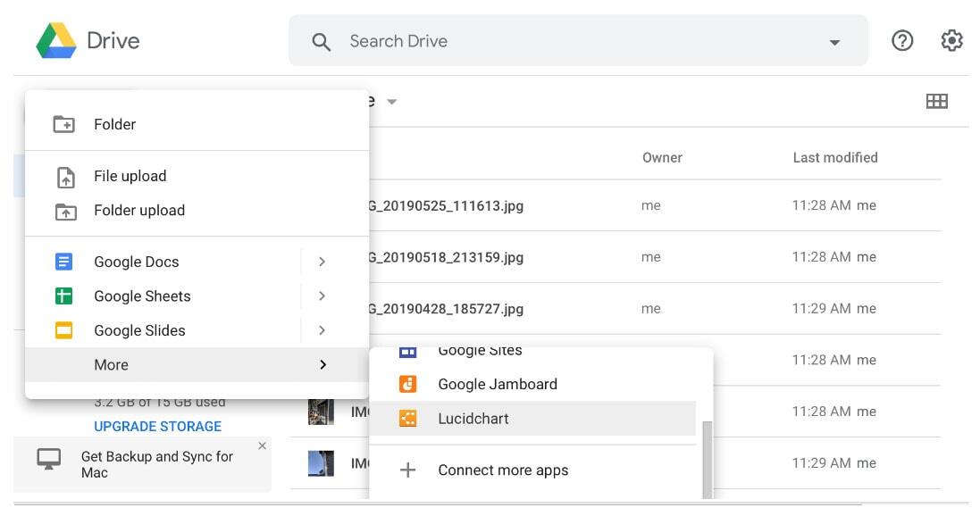Switch to grid view layout icon
The image size is (980, 516).
pos(936,101)
